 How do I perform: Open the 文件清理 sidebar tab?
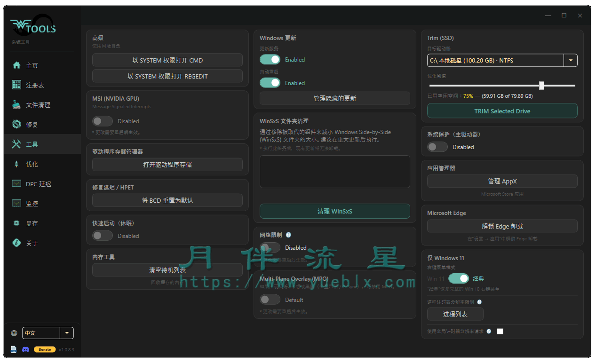coord(42,105)
